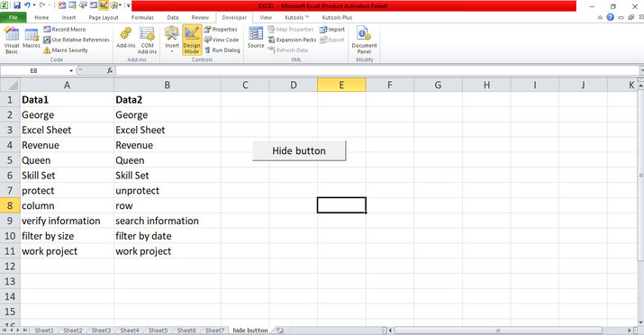644x335 pixels.
Task: Click Save icon in Quick Access Toolbar
Action: [x=17, y=5]
